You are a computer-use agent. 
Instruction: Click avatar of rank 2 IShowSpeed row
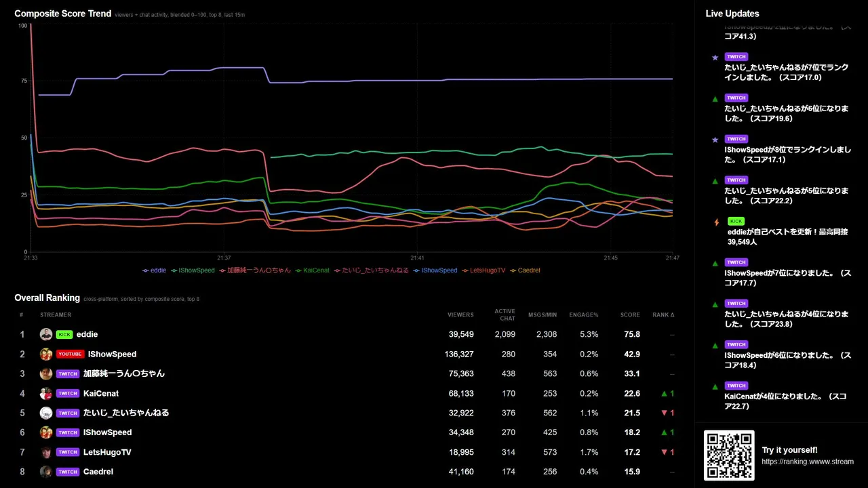click(46, 354)
